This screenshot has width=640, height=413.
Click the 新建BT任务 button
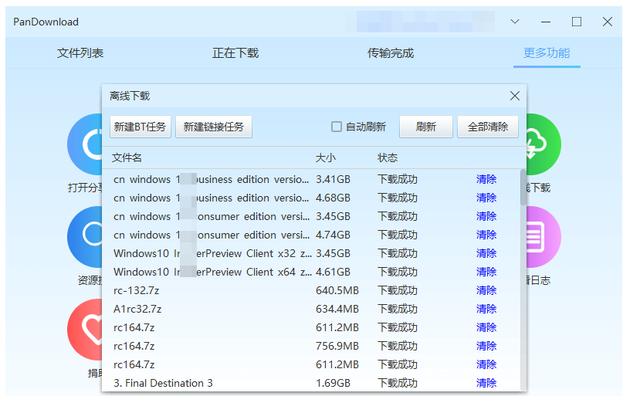pyautogui.click(x=140, y=127)
